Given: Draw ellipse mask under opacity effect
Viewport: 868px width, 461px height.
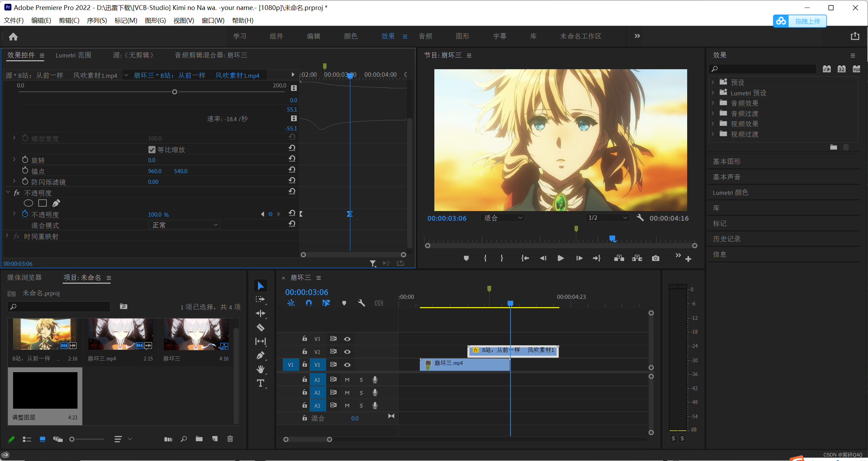Looking at the screenshot, I should (28, 203).
